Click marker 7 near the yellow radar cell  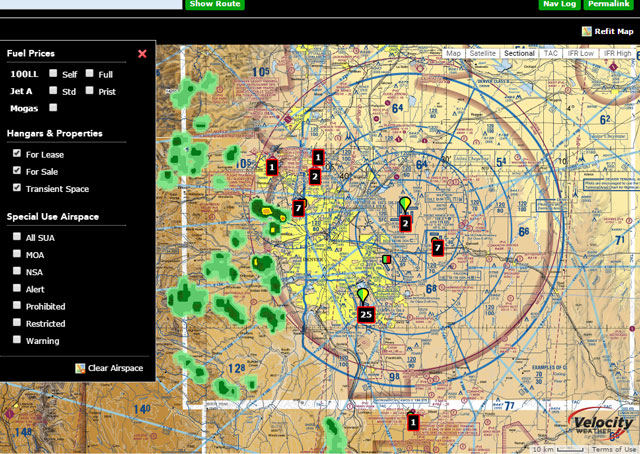(x=298, y=208)
